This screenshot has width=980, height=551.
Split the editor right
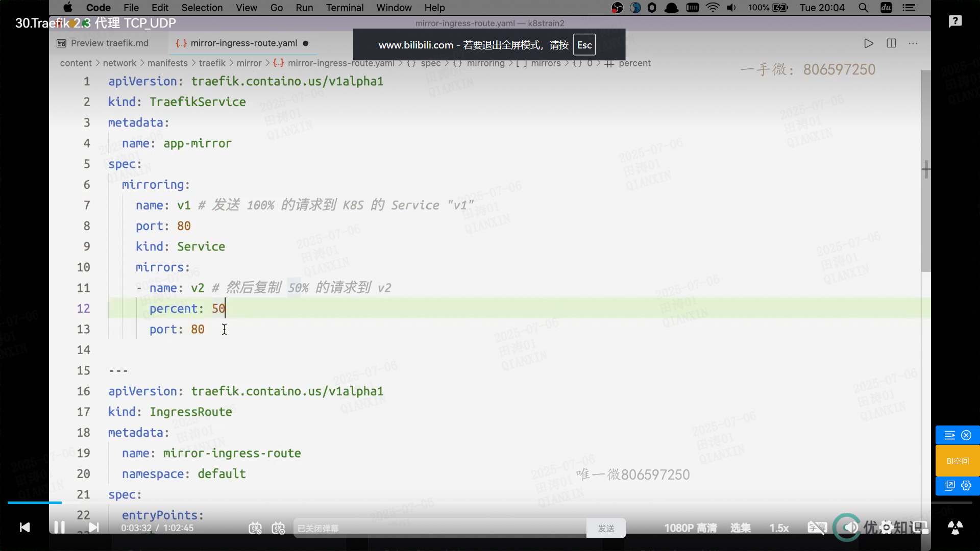(x=891, y=43)
